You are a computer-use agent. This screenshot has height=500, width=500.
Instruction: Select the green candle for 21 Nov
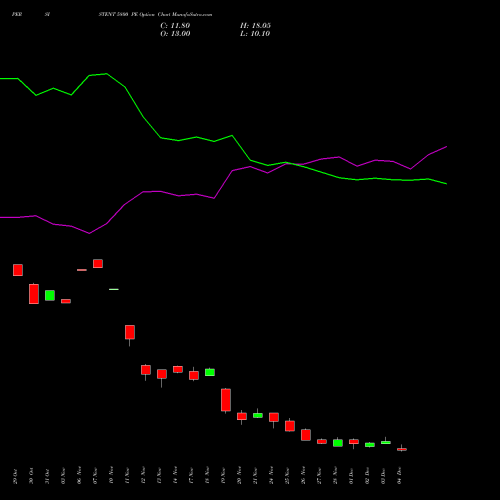click(258, 415)
